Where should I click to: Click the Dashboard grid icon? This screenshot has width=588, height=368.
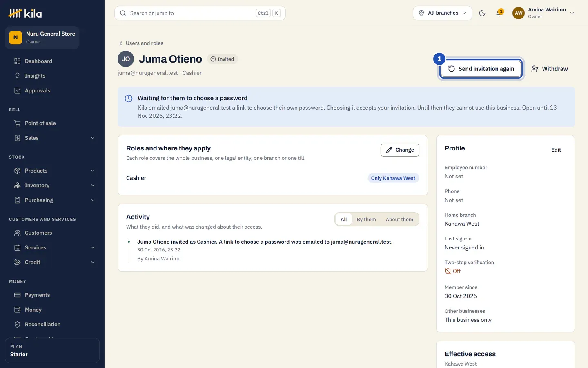(x=17, y=61)
